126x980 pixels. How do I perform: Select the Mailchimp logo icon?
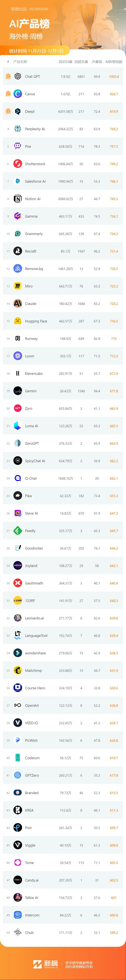click(18, 671)
